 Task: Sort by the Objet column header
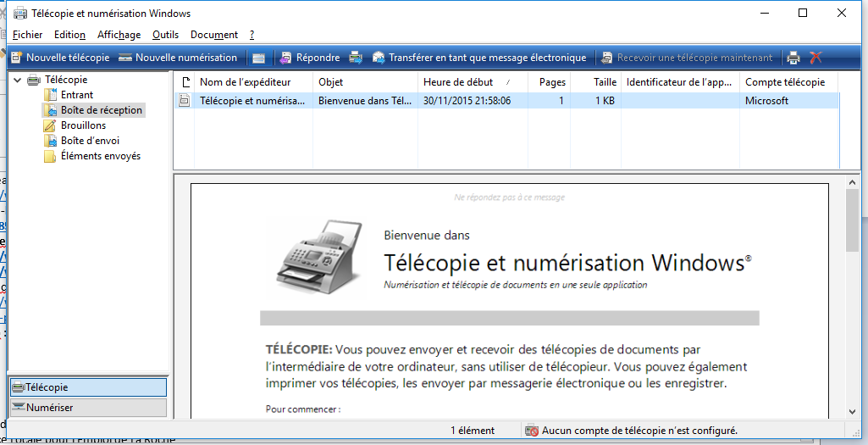point(365,82)
